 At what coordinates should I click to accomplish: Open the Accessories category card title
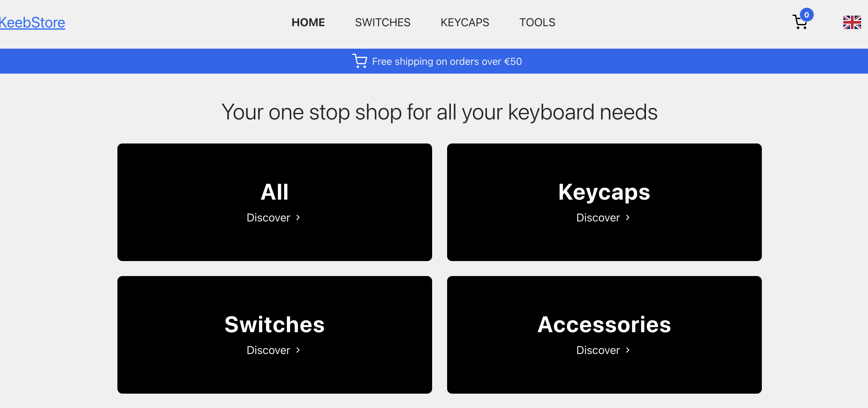pyautogui.click(x=604, y=324)
